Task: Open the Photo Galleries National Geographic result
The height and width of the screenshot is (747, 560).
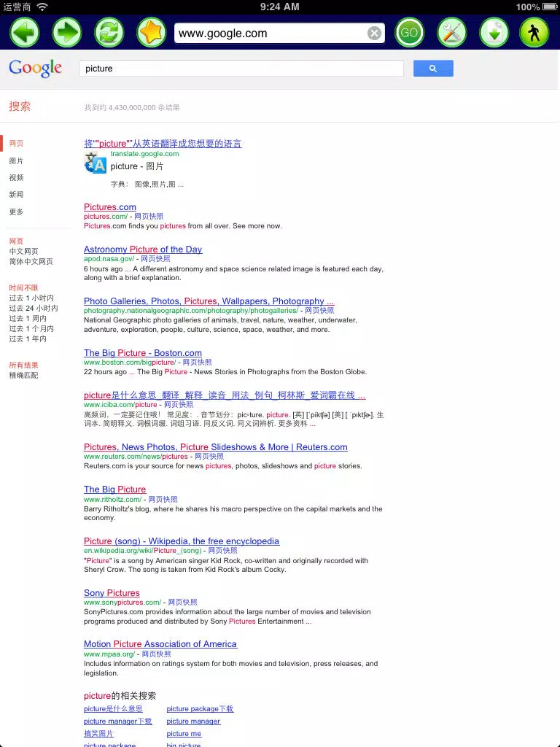Action: (x=209, y=301)
